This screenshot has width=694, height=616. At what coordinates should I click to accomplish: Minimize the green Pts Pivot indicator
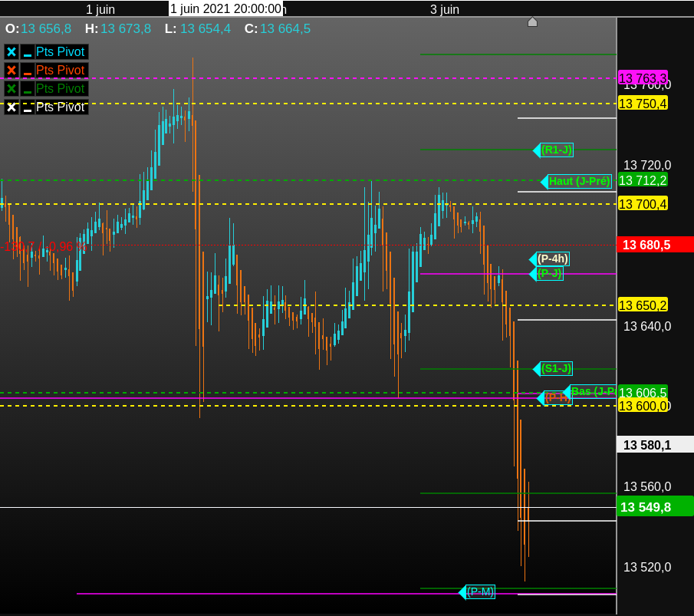(x=28, y=88)
